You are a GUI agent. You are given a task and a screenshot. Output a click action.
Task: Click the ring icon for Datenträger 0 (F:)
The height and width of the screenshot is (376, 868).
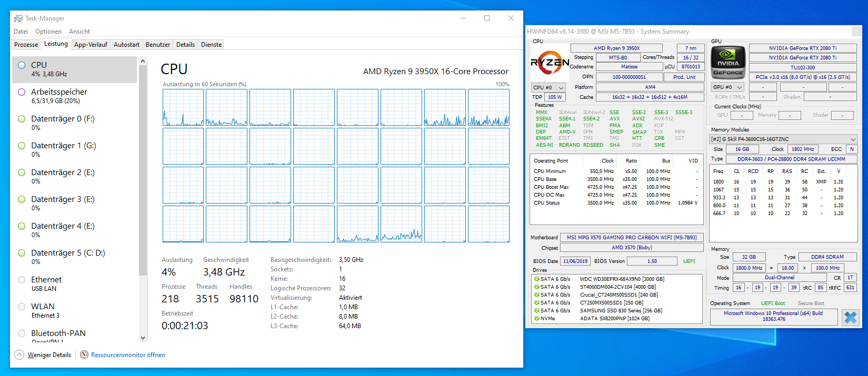22,119
